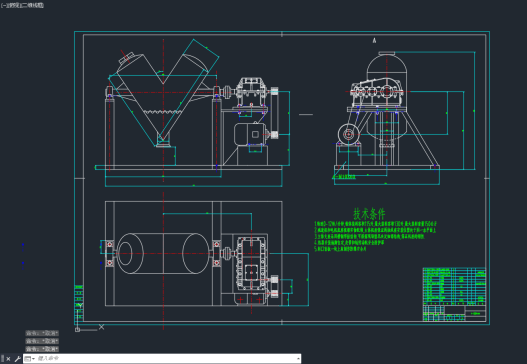This screenshot has width=527, height=364.
Task: Click the bottom command history line
Action: (x=42, y=349)
